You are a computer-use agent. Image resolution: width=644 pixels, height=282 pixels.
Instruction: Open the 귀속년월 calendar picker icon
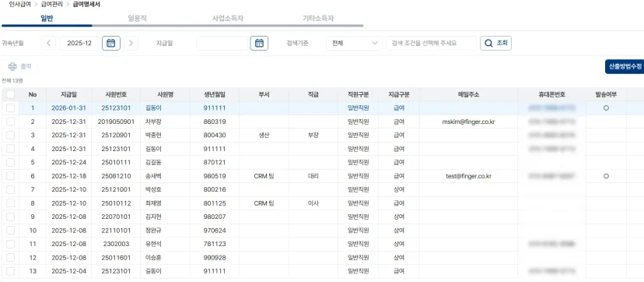tap(111, 43)
